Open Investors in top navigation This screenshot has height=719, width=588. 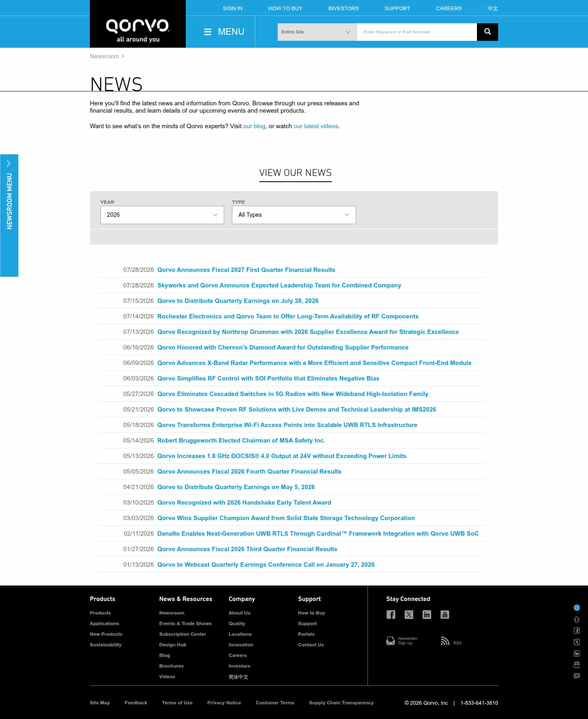(x=343, y=8)
